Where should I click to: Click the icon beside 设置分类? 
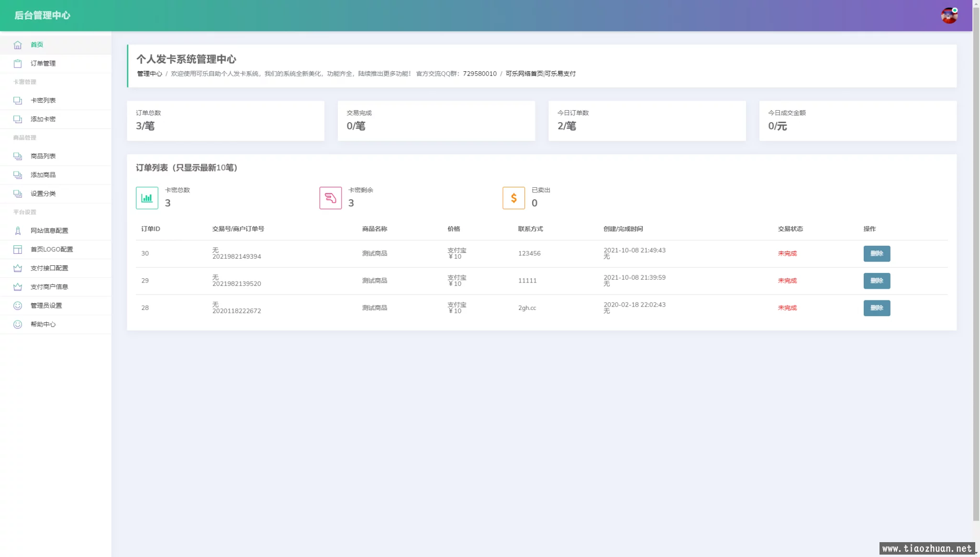18,193
